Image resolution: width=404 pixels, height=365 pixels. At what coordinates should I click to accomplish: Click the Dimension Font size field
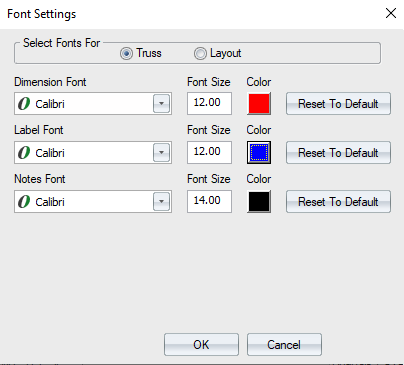[209, 103]
